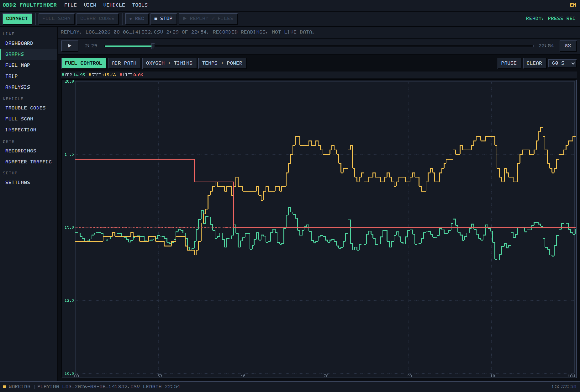Click the CLEAR graph button
This screenshot has width=580, height=392.
[534, 63]
